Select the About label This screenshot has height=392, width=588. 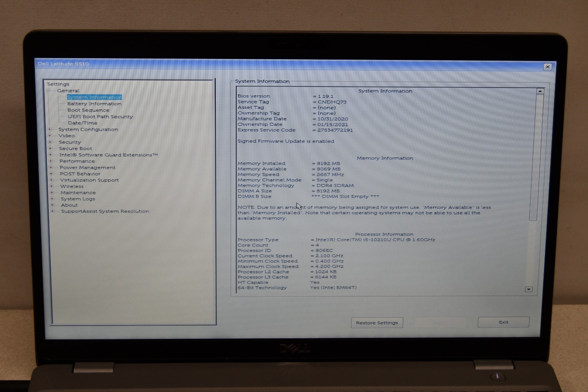(x=69, y=205)
